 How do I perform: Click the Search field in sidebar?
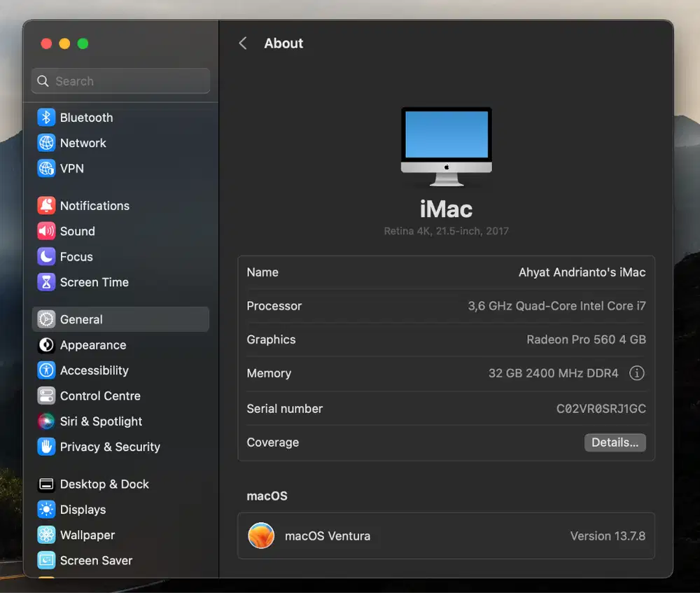(120, 81)
